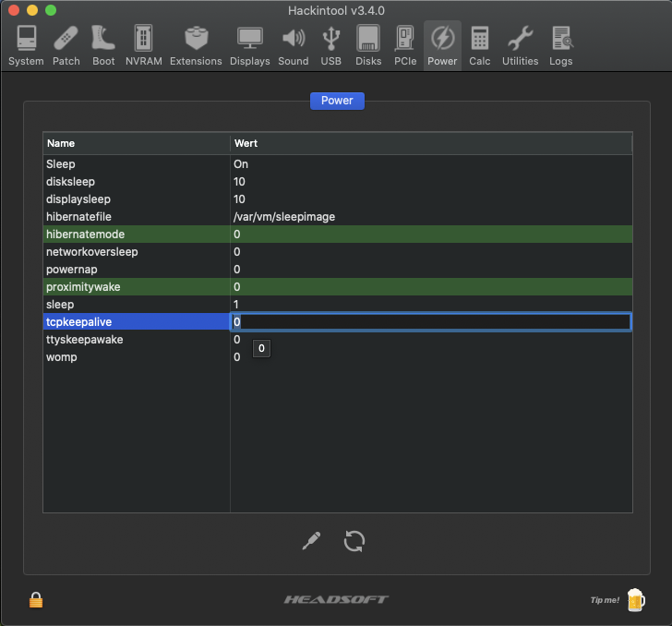Screen dimensions: 672x626
Task: Click the green window zoom button
Action: tap(51, 10)
